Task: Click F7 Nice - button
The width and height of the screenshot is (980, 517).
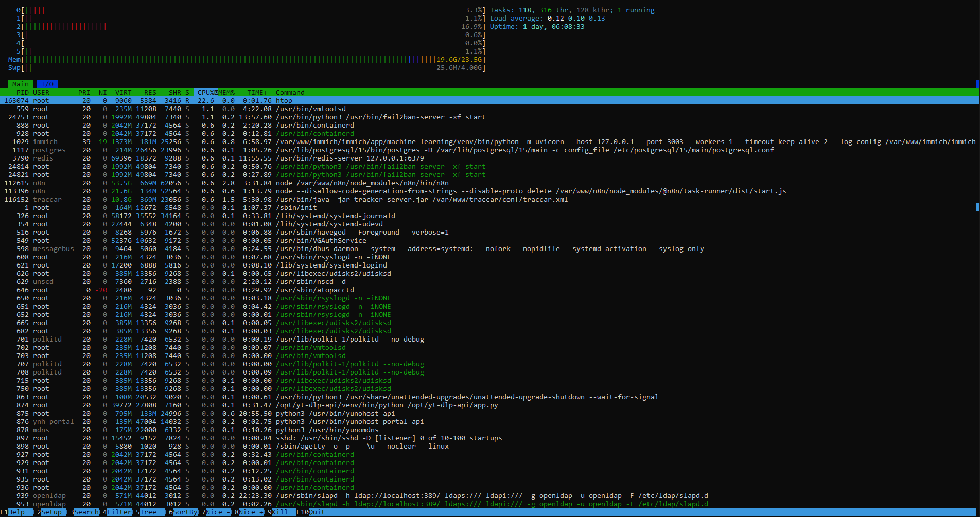Action: (x=214, y=512)
